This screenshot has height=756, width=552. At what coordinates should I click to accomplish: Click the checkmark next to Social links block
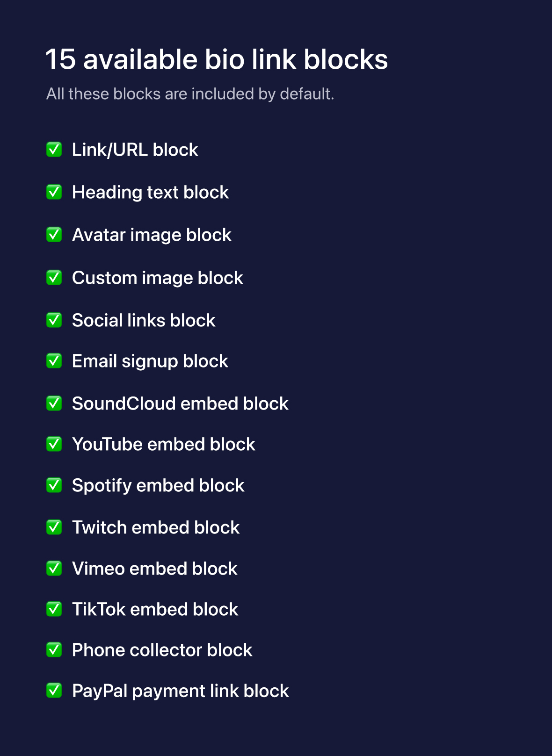coord(54,320)
